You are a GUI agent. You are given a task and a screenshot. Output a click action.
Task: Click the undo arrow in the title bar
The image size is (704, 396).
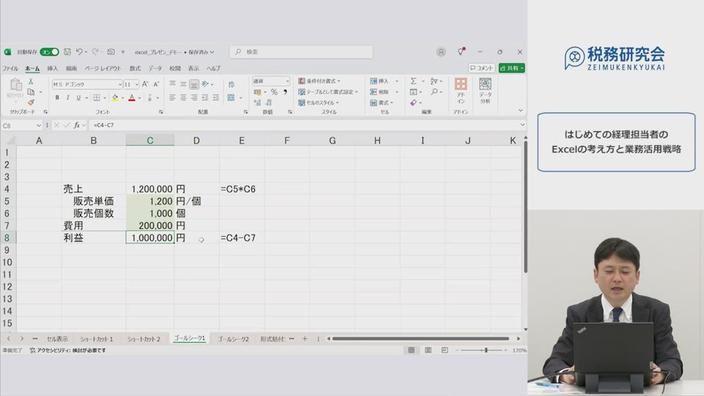(79, 52)
